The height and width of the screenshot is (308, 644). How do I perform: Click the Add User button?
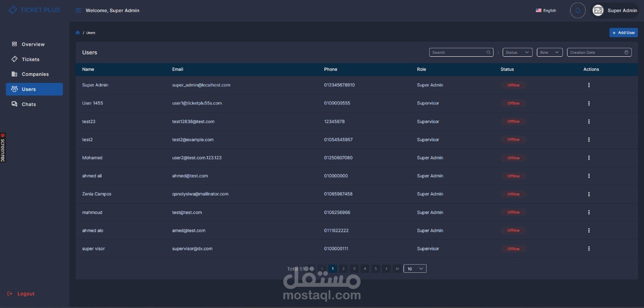(623, 33)
